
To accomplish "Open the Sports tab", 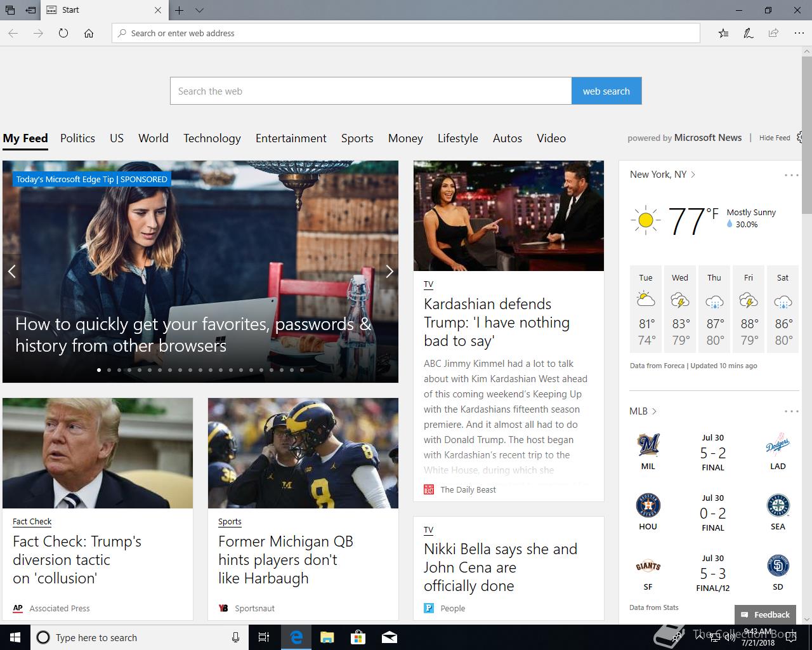I will [x=357, y=138].
